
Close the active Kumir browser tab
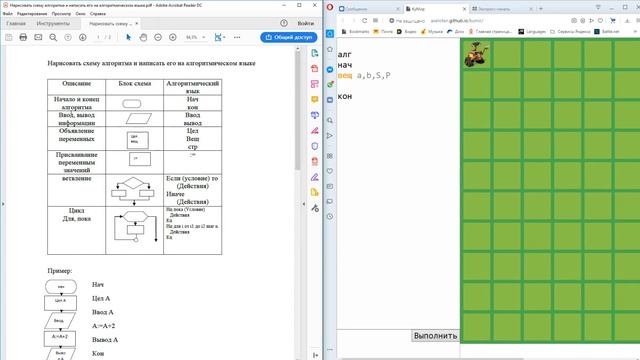464,9
